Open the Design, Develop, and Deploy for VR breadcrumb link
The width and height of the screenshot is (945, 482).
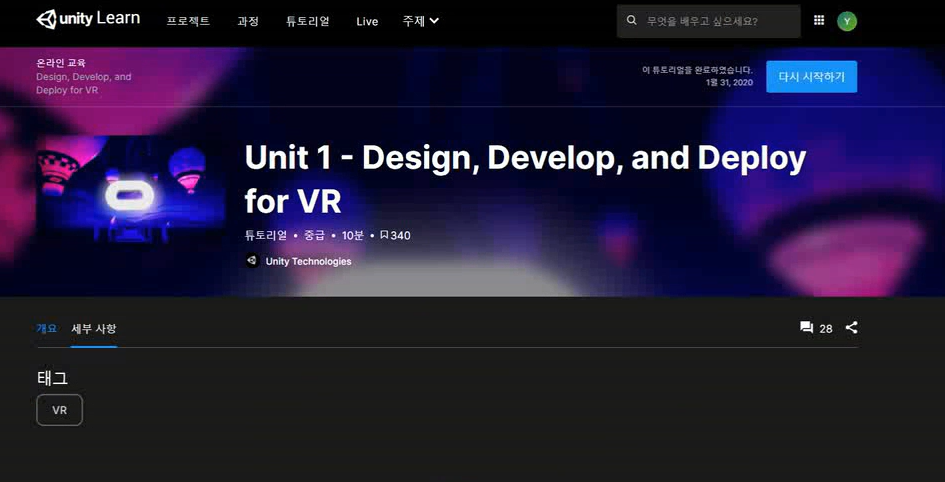[84, 84]
